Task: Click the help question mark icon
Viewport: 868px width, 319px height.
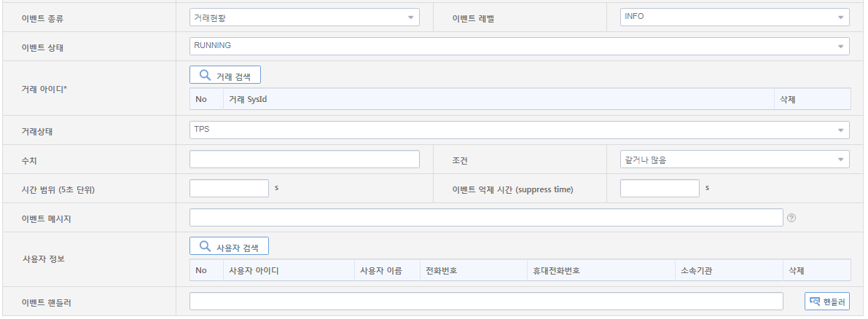Action: [x=791, y=218]
